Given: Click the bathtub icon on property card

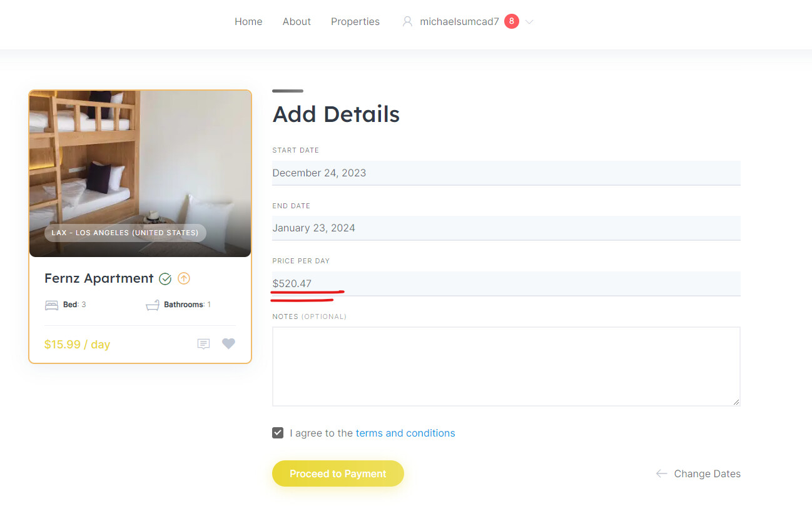Looking at the screenshot, I should (x=152, y=305).
